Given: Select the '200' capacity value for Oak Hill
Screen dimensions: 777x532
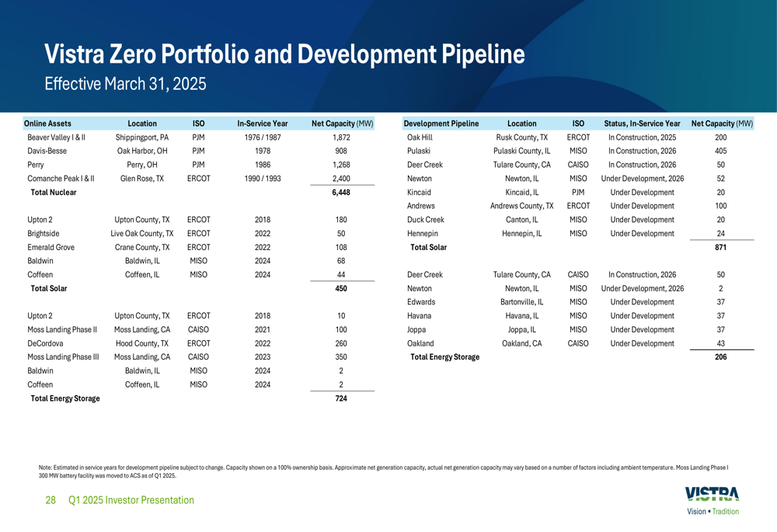Looking at the screenshot, I should pos(720,137).
